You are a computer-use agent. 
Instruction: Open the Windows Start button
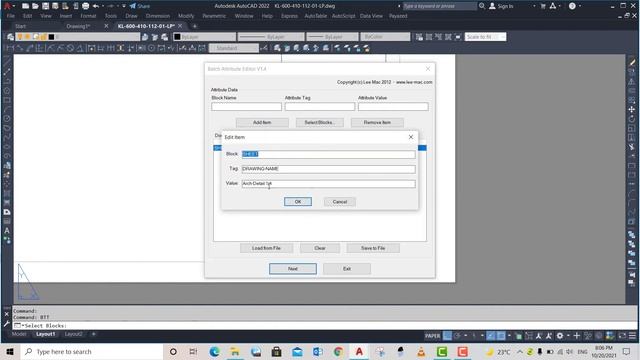(10, 351)
